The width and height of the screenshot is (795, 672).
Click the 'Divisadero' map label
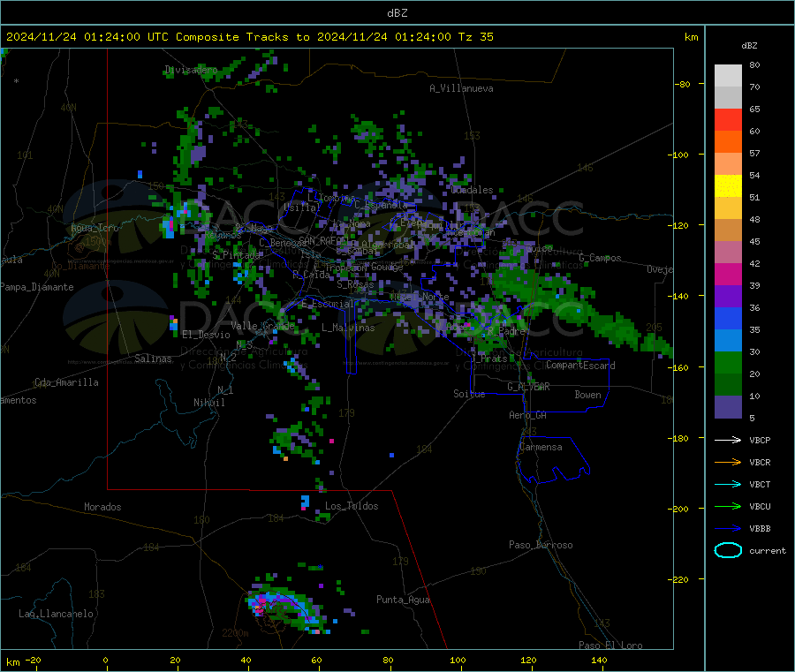tap(191, 70)
